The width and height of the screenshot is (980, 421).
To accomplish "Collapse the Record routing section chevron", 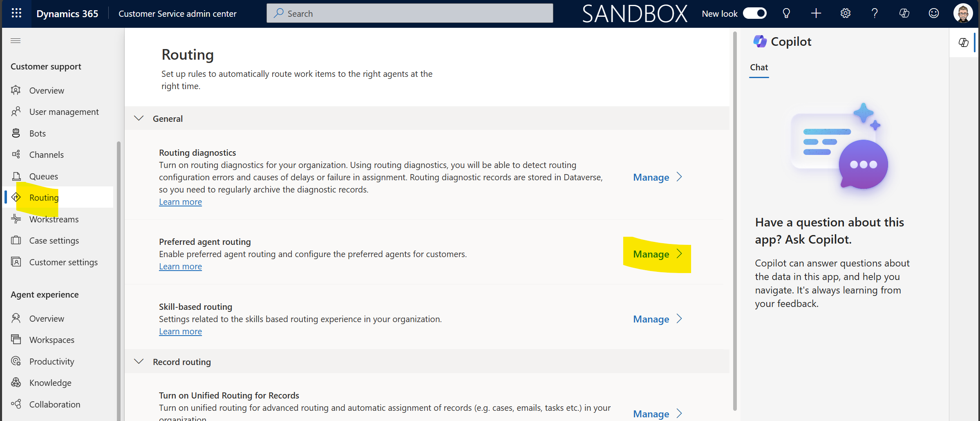I will 139,362.
